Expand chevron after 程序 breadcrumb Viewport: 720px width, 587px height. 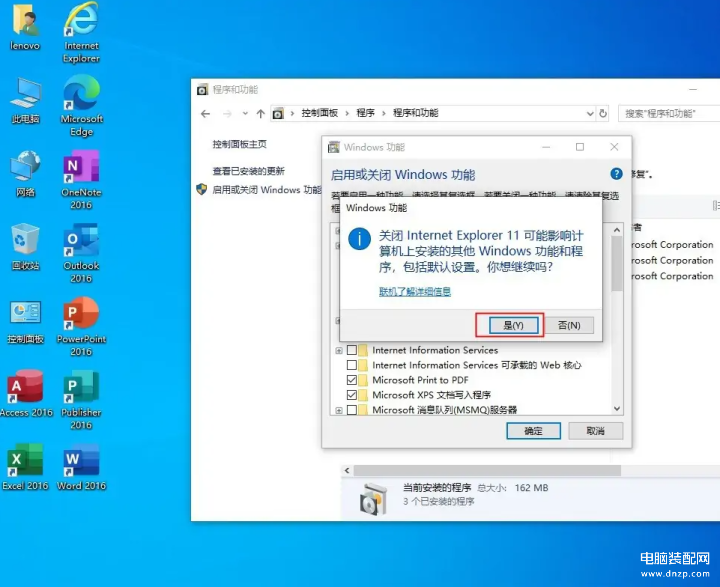[383, 113]
